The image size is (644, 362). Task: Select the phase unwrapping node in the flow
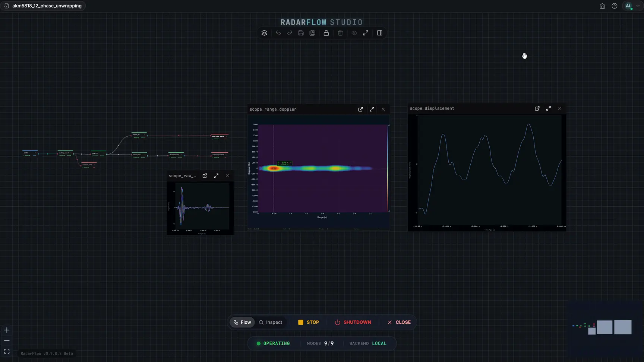[x=176, y=155]
